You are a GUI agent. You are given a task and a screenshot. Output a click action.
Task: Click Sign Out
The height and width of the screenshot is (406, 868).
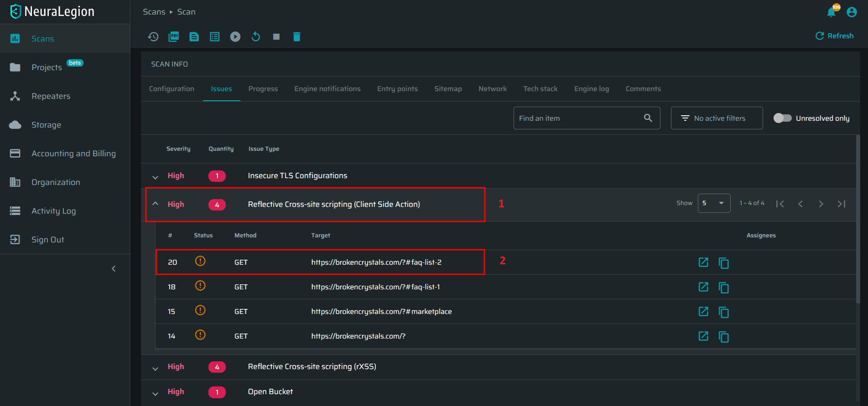[x=65, y=240]
